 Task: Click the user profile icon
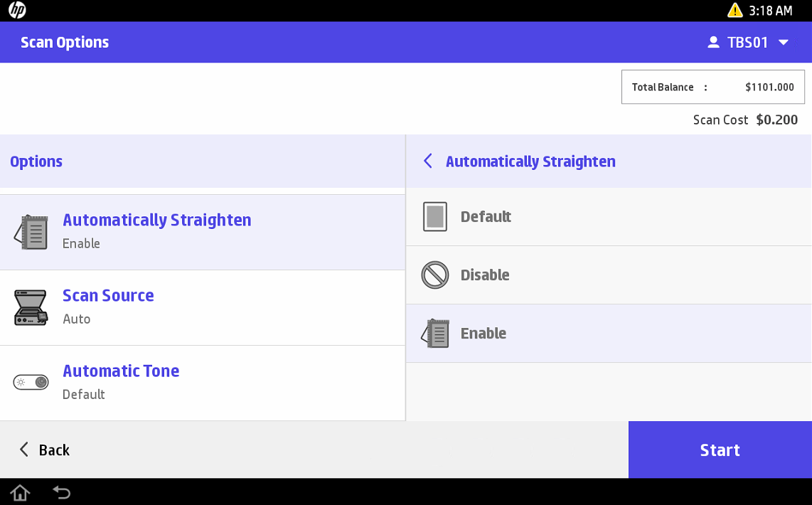coord(713,43)
